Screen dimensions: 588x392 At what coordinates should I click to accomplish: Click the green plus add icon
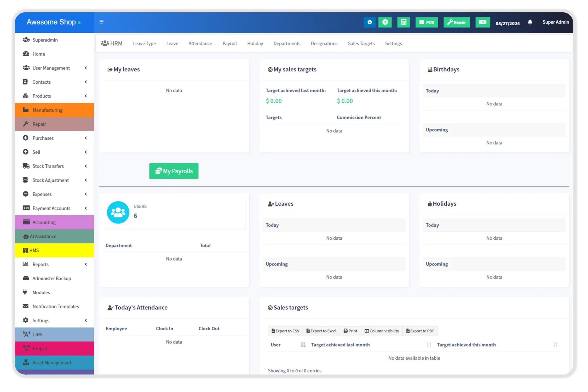385,22
